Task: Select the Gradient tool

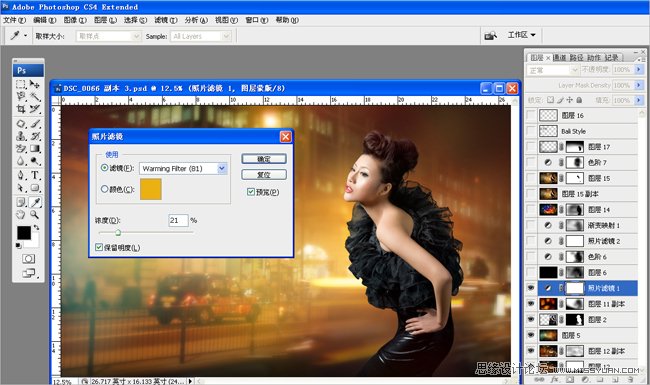Action: pos(35,148)
